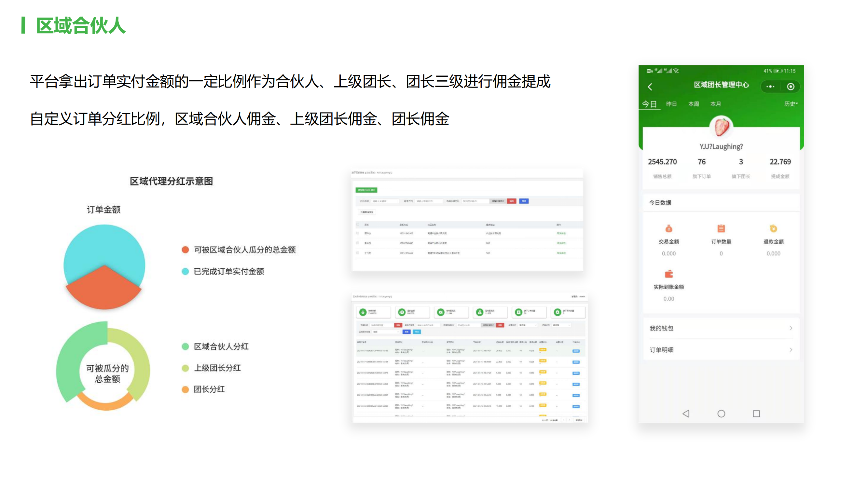Click the 旗下团长数量 card icon

click(x=557, y=312)
